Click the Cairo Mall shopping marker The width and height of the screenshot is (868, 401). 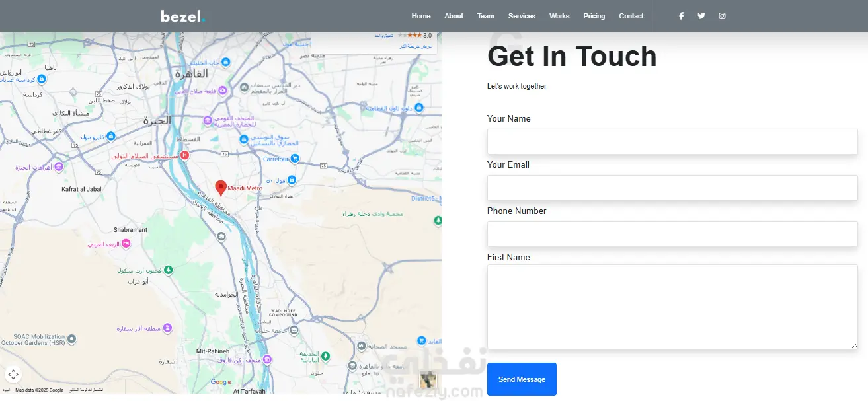[110, 136]
